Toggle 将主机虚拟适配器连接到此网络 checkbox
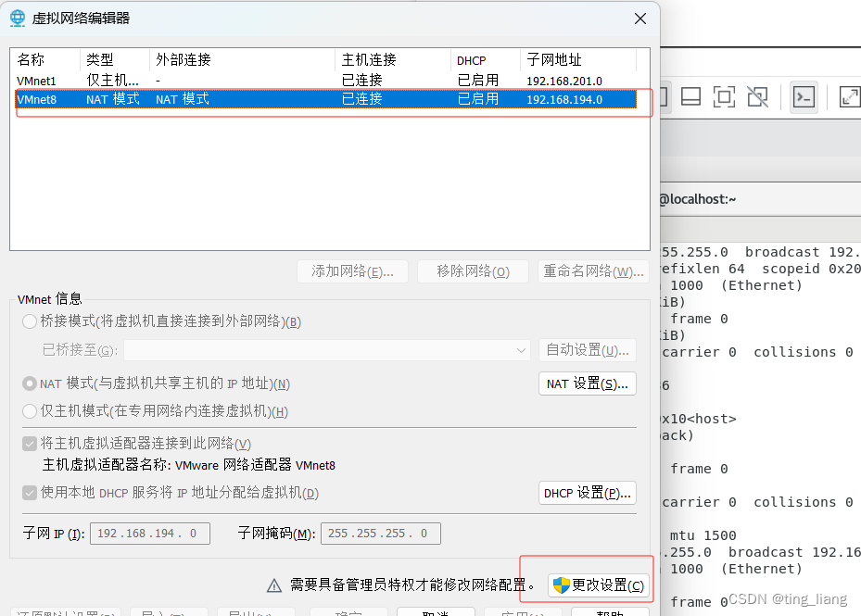This screenshot has width=861, height=616. [x=30, y=444]
